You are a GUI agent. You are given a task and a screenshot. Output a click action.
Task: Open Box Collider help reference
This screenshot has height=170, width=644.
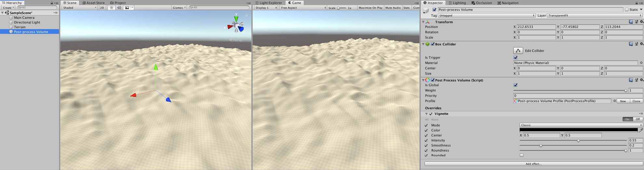click(x=631, y=44)
